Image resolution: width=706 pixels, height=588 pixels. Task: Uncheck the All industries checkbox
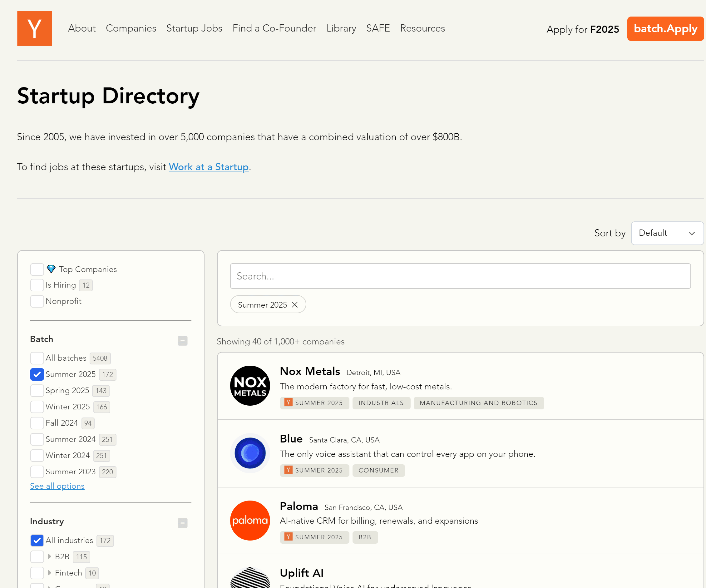pyautogui.click(x=37, y=540)
